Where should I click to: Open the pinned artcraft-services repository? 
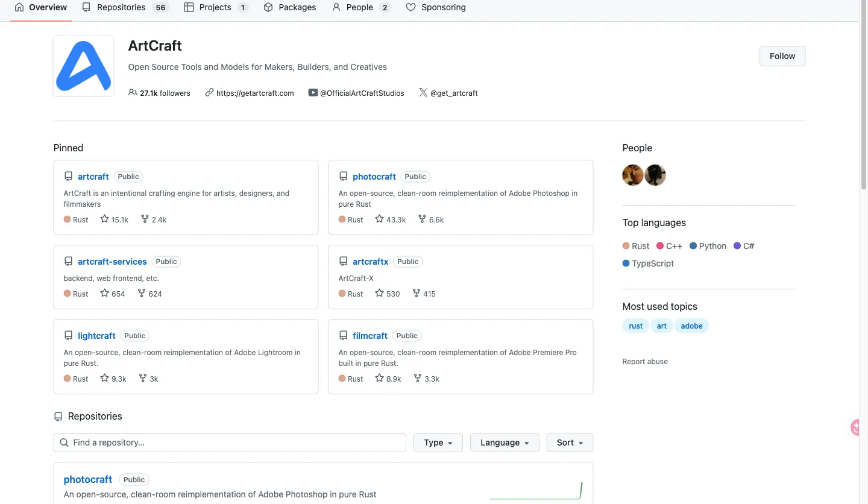pyautogui.click(x=112, y=262)
